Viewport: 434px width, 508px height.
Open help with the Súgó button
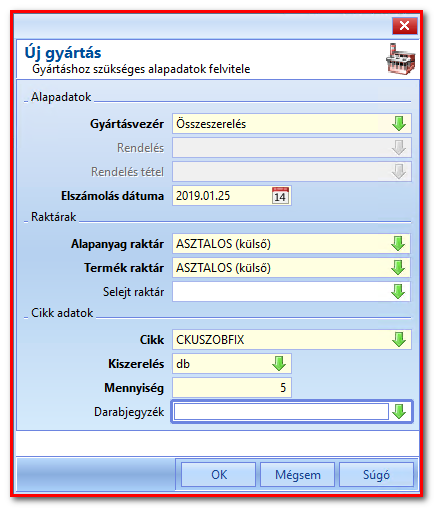tap(376, 475)
